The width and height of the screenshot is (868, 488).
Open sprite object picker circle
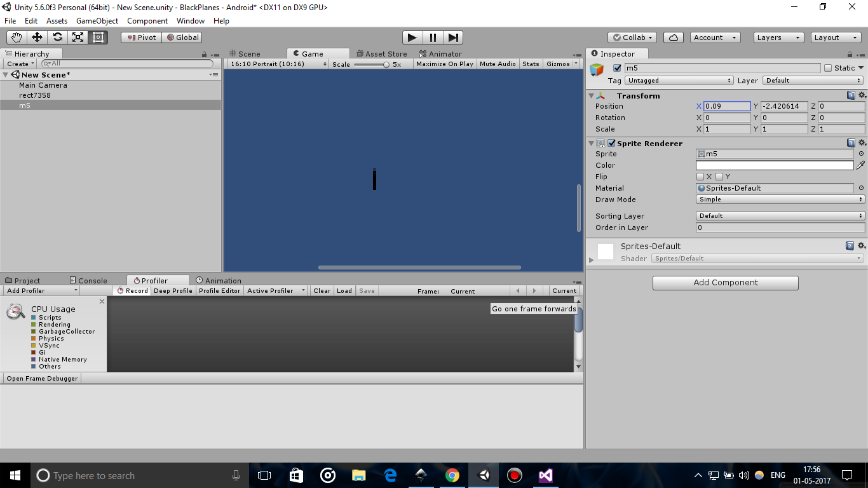(861, 154)
